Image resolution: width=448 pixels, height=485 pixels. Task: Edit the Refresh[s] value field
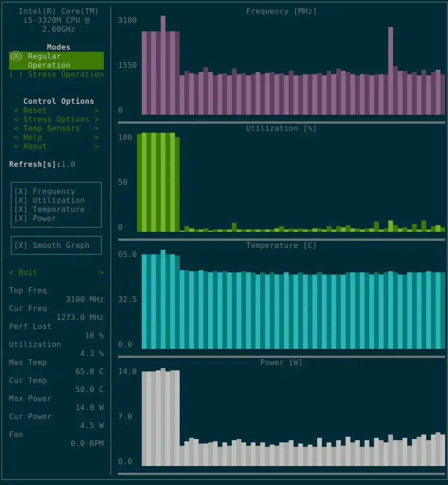click(x=68, y=164)
